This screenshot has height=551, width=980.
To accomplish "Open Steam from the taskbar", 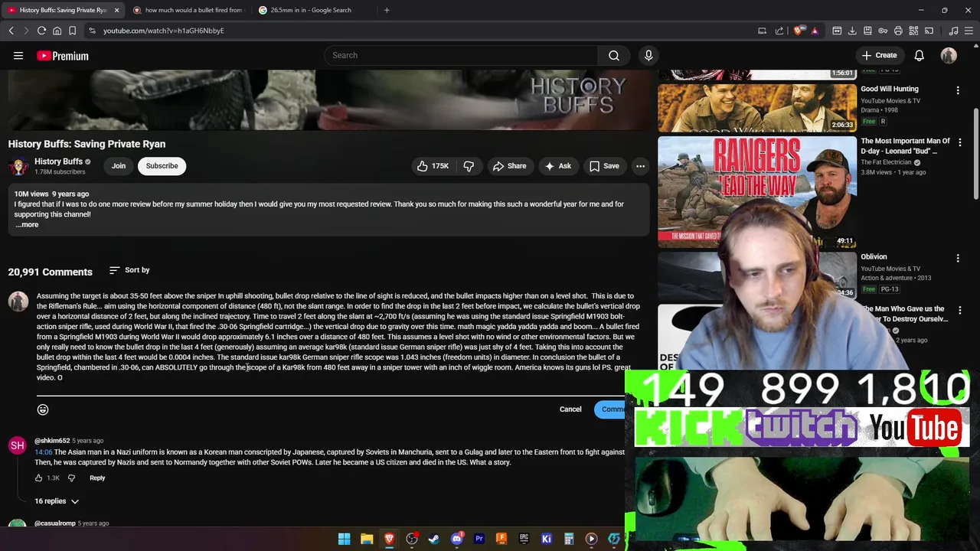I will pyautogui.click(x=434, y=539).
